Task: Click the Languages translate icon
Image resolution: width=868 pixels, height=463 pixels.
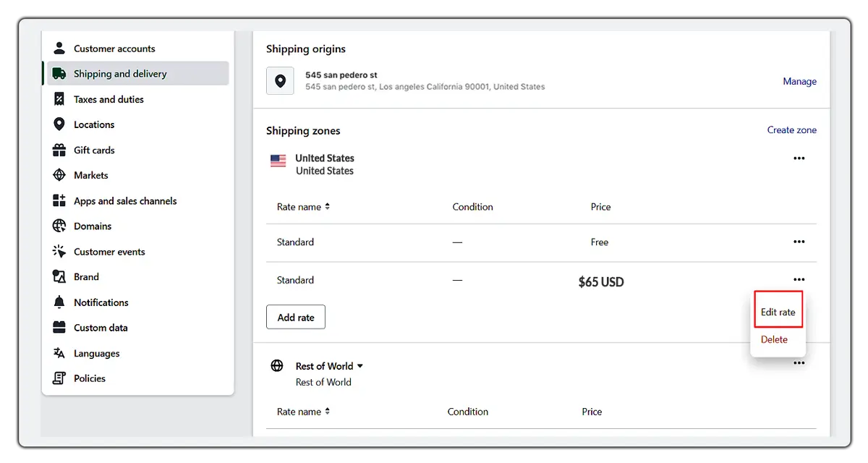Action: click(59, 353)
